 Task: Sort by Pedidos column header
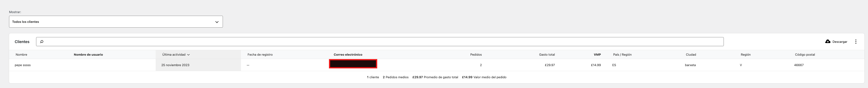coord(476,55)
